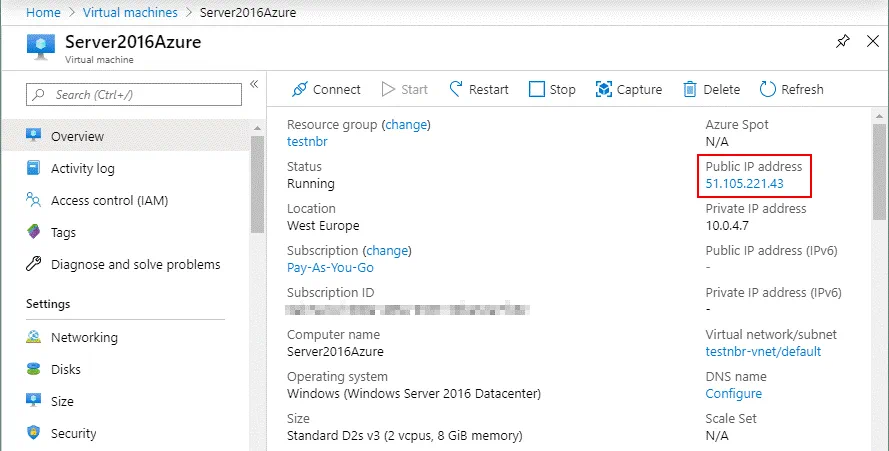
Task: Click magnifier icon in search box
Action: pos(39,95)
